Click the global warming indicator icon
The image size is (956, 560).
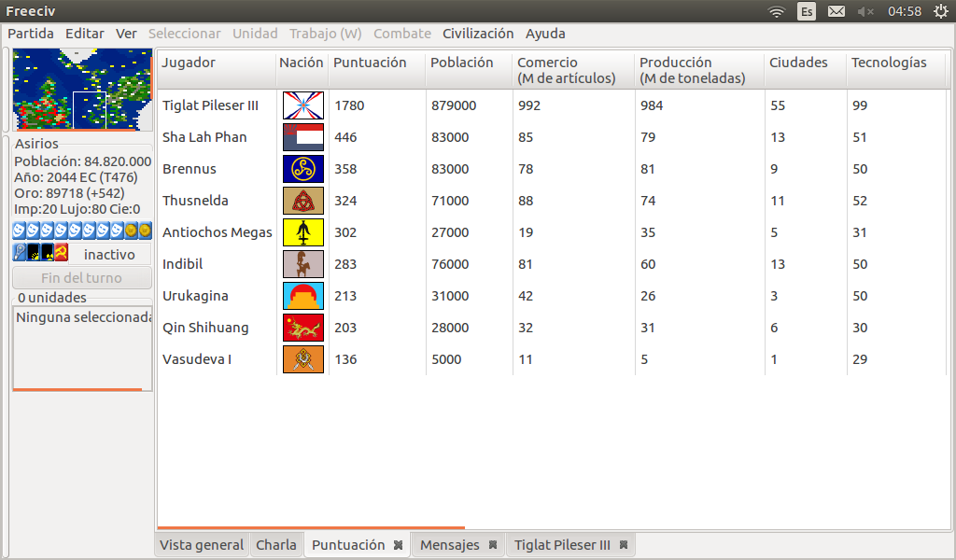click(33, 253)
